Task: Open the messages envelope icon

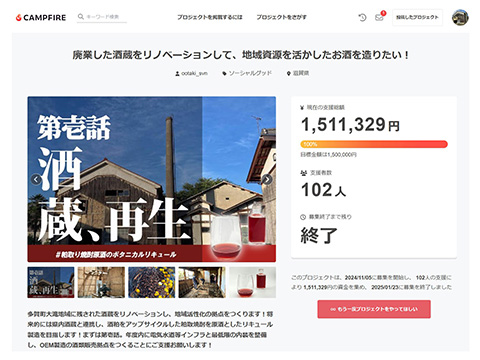Action: [379, 17]
